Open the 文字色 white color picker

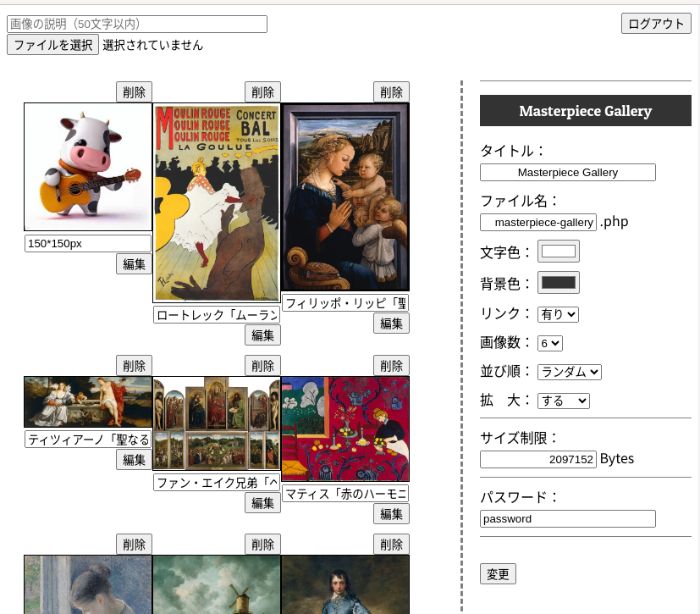[x=559, y=251]
